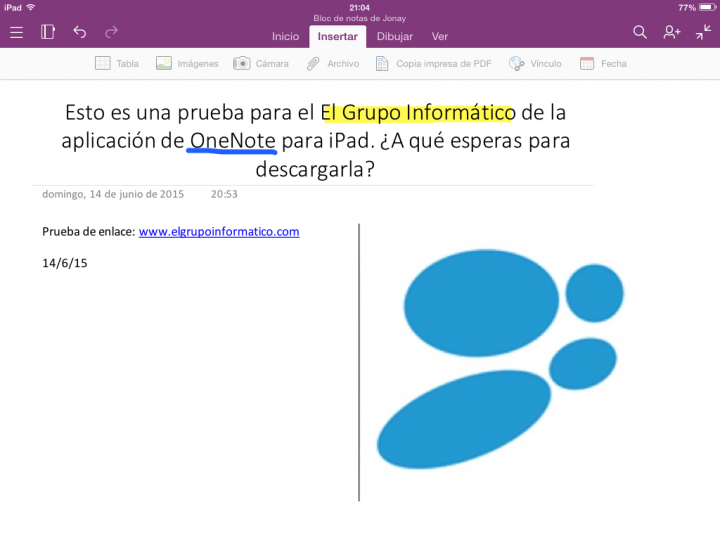The height and width of the screenshot is (540, 720).
Task: Click the underlined OneNote word
Action: point(232,141)
